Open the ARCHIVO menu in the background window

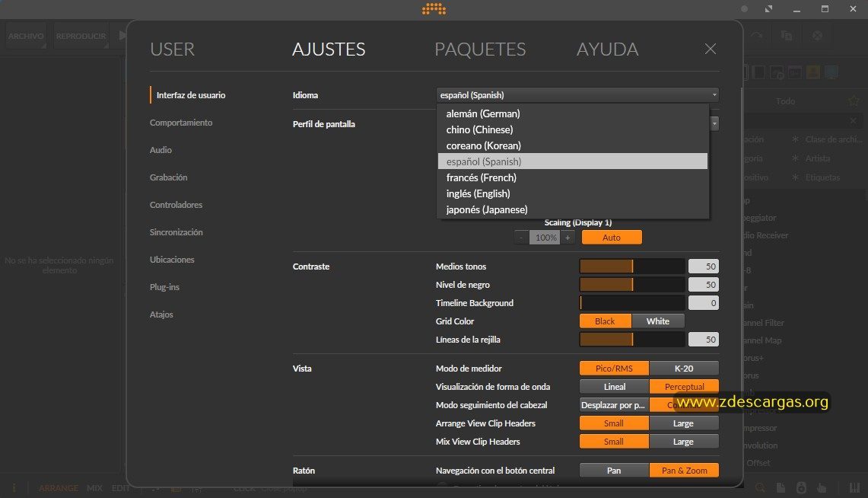tap(25, 36)
